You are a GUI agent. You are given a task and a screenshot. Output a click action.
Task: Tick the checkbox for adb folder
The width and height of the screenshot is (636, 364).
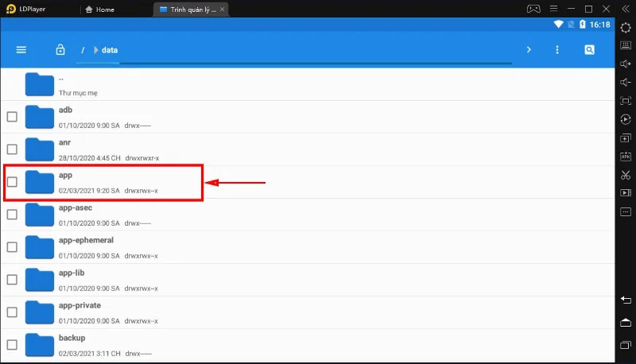[12, 117]
